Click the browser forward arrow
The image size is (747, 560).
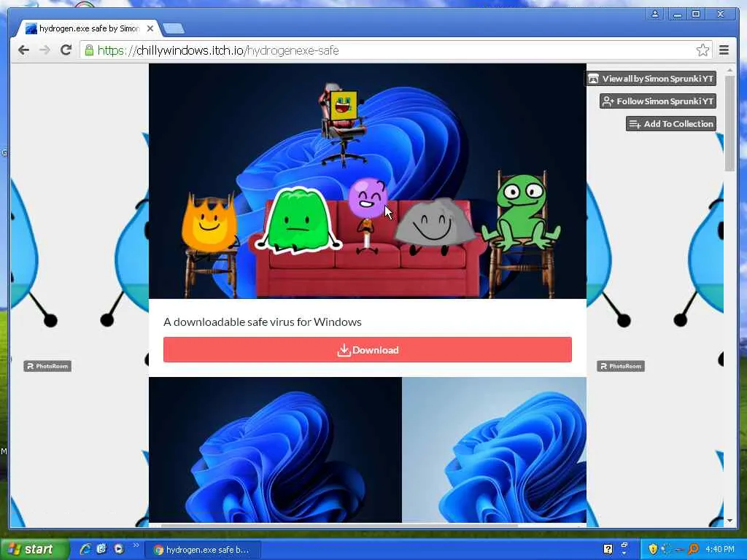[x=44, y=50]
